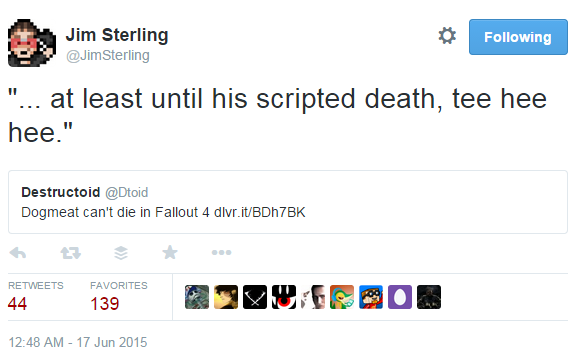The height and width of the screenshot is (360, 580).
Task: Open the three-dots more options menu
Action: (221, 253)
